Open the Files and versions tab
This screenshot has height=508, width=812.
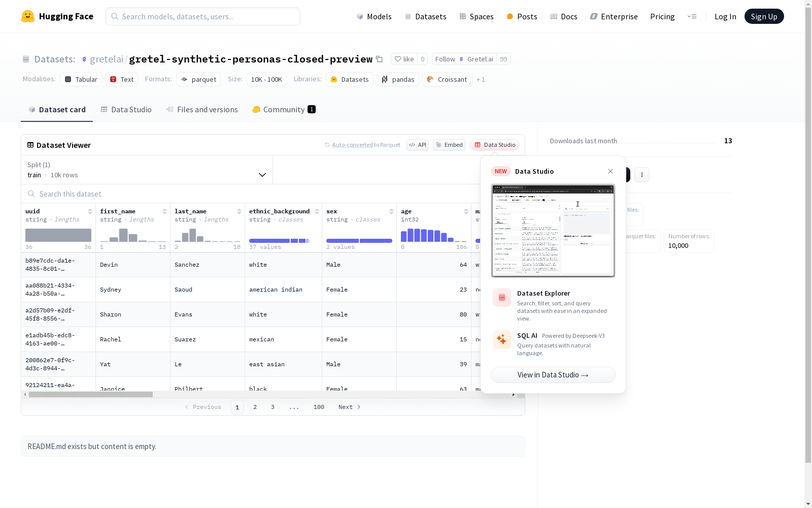point(202,110)
